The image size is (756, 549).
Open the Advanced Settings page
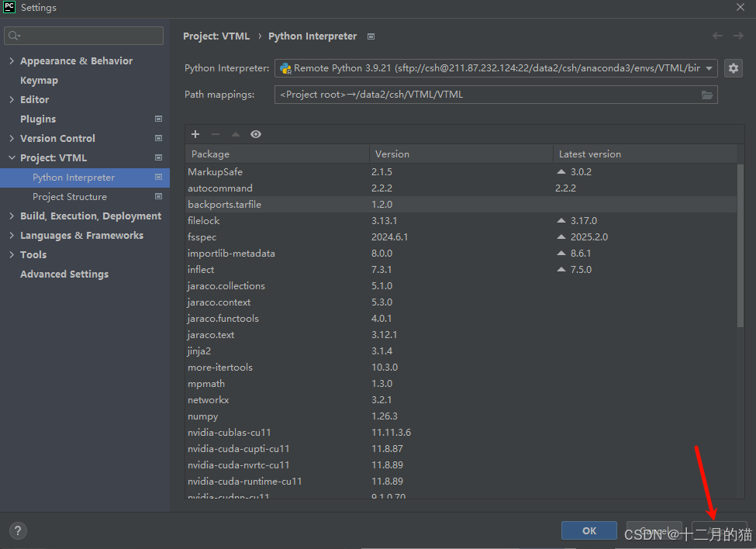click(x=64, y=274)
